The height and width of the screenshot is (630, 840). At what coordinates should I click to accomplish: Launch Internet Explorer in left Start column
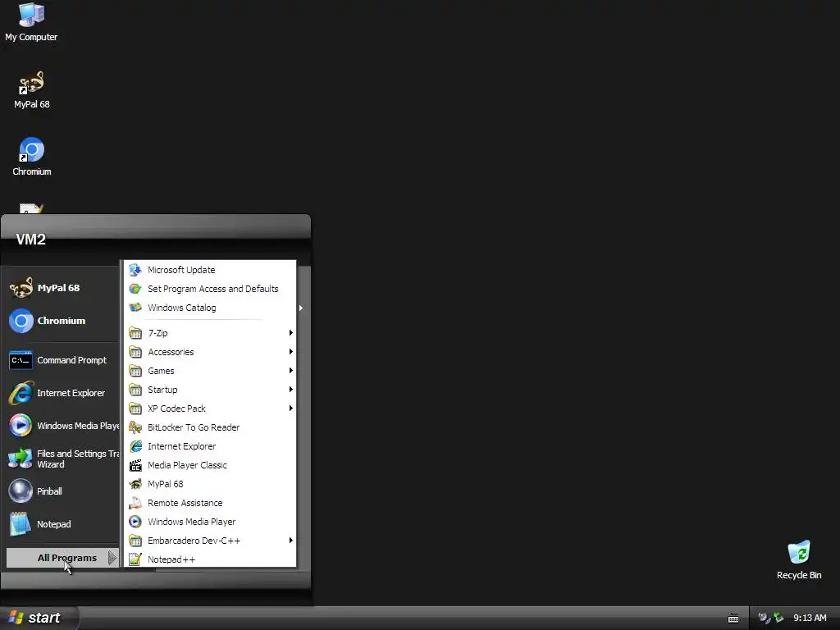pos(62,393)
